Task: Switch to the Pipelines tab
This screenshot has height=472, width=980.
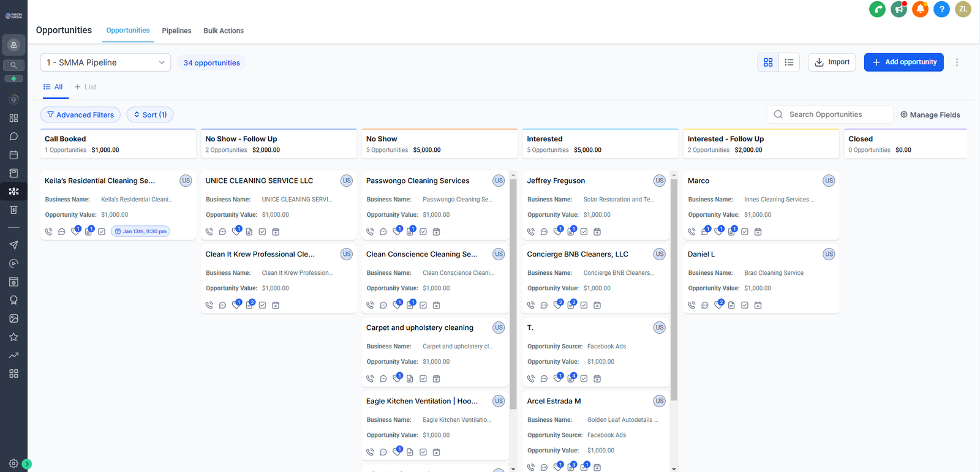Action: point(176,31)
